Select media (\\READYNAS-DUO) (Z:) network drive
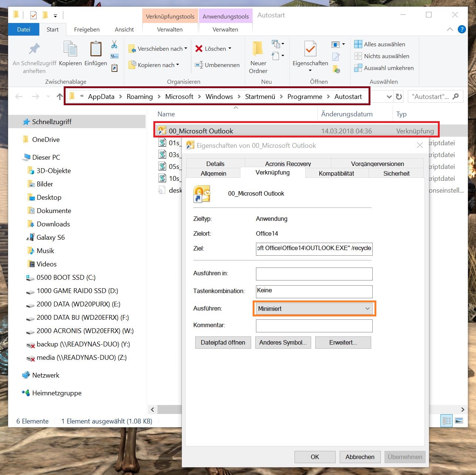Screen dimensions: 476x475 click(81, 357)
